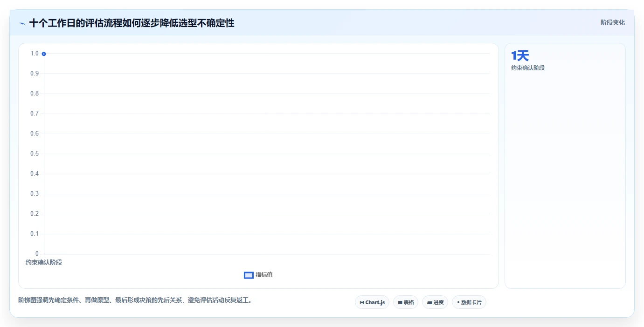
Task: Click the 约束确认阶段 caption in the side card
Action: coord(528,68)
